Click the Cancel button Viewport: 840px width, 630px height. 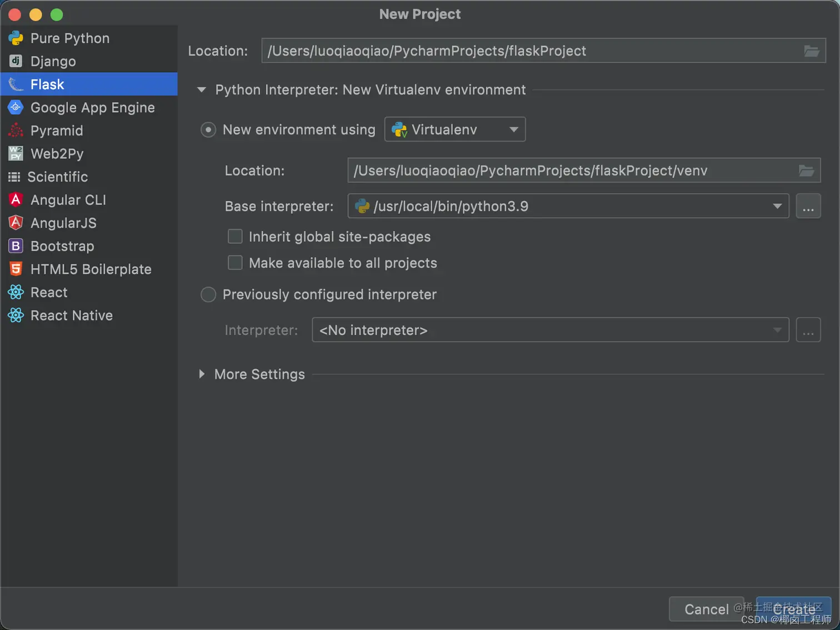click(706, 609)
